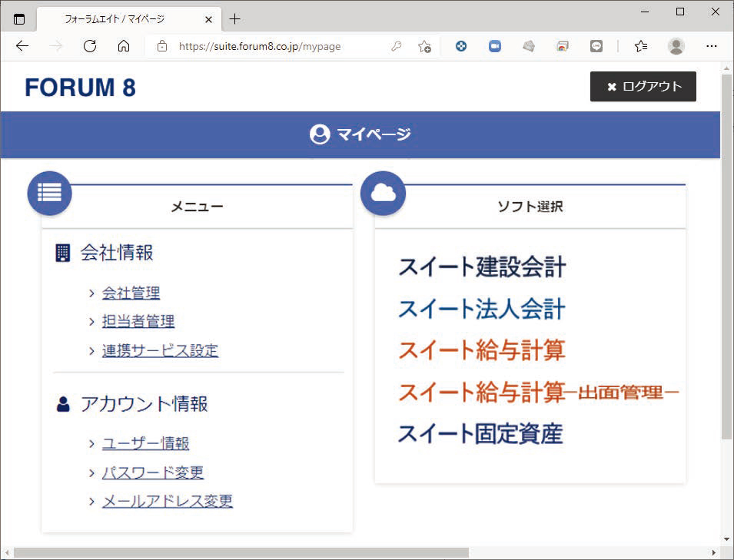Reload the page with refresh icon

click(90, 46)
